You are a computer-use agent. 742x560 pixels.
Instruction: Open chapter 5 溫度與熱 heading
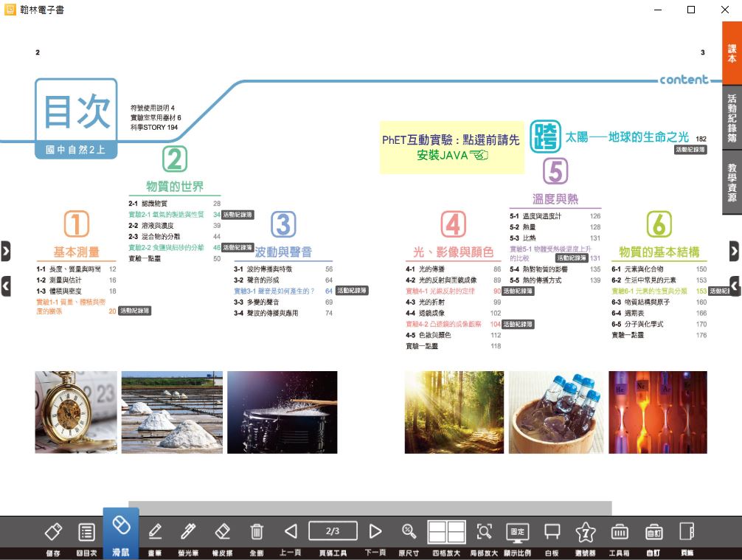click(555, 198)
